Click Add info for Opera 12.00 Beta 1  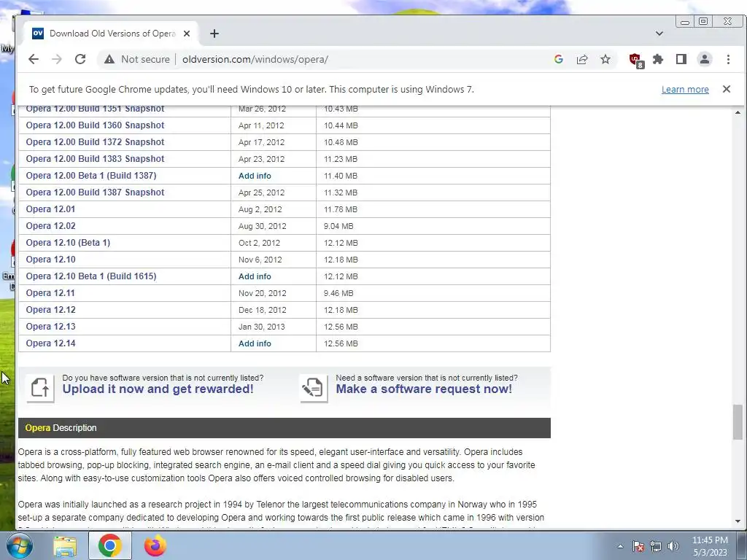coord(255,176)
